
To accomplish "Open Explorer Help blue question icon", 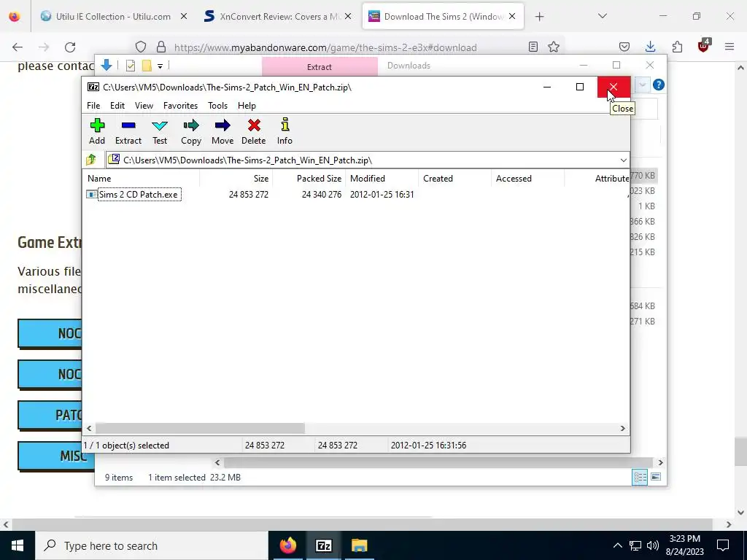I will pyautogui.click(x=659, y=85).
